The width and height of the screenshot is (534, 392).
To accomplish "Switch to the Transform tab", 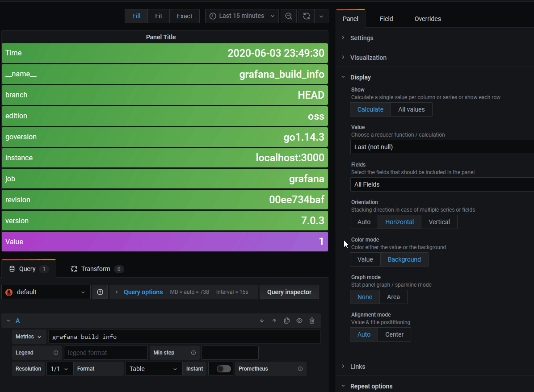I will point(97,268).
